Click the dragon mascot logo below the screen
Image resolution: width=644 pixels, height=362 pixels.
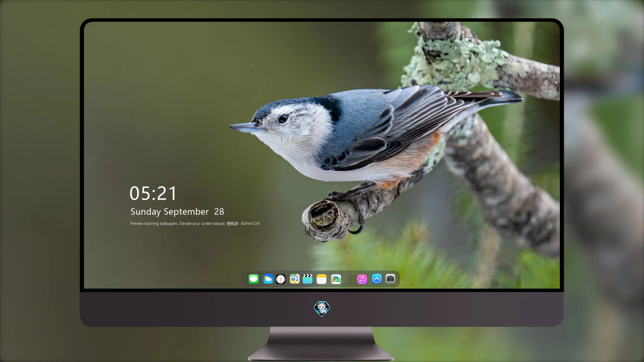(x=322, y=309)
